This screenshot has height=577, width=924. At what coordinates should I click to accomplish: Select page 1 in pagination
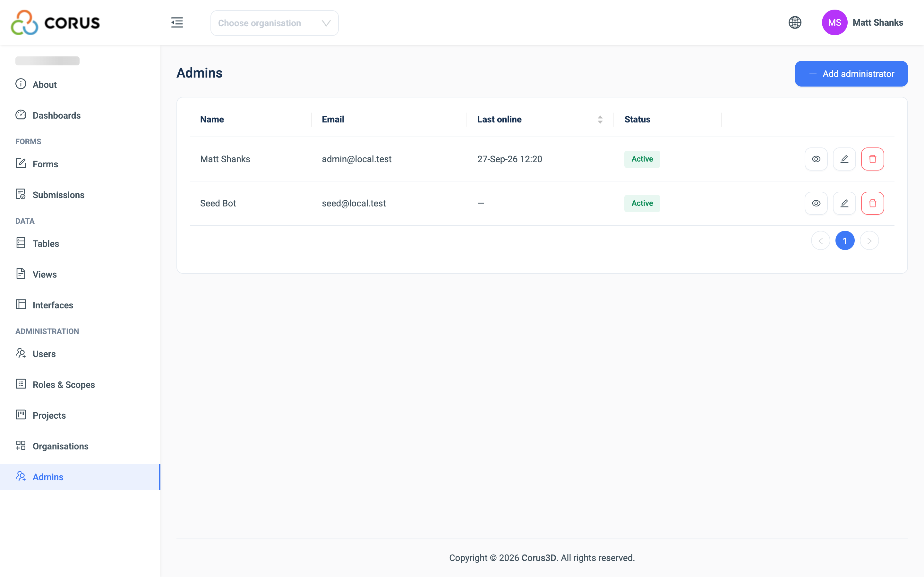844,241
